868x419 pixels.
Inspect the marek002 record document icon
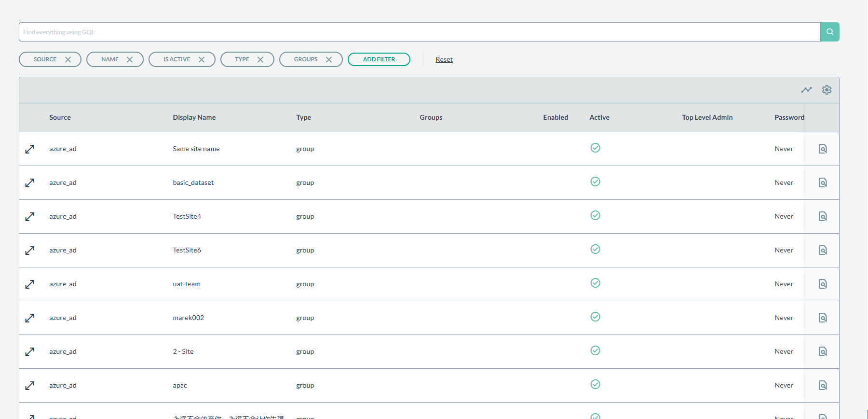pos(823,318)
